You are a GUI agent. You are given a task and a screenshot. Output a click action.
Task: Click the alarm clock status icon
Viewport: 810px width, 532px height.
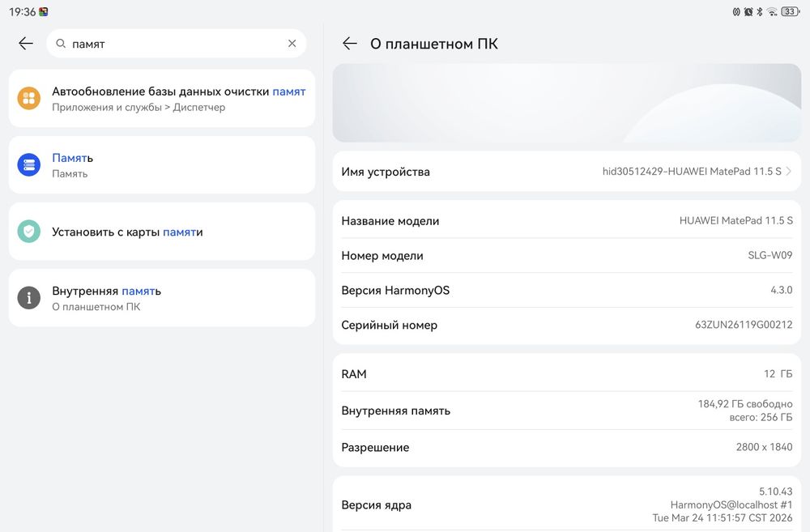pos(748,11)
